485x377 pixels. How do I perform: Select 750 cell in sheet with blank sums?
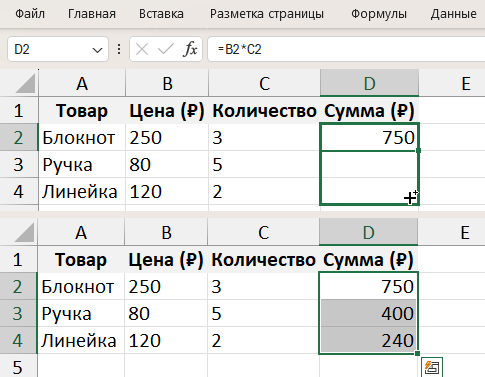(369, 137)
